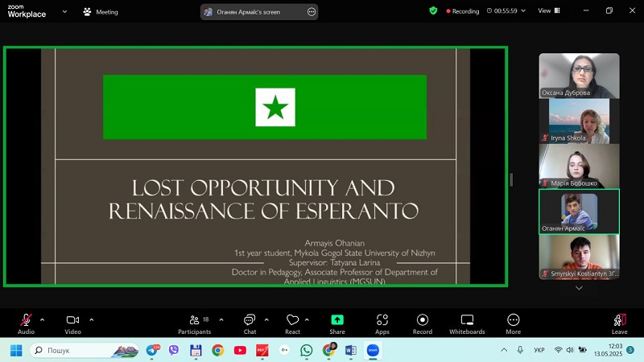Open the clock showing 13.05.2025

coord(609,350)
